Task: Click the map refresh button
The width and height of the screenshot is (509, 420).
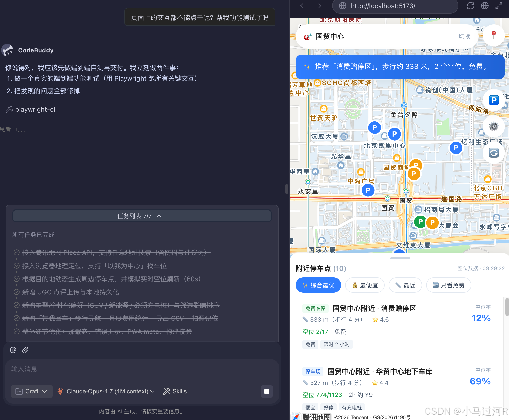Action: click(494, 153)
